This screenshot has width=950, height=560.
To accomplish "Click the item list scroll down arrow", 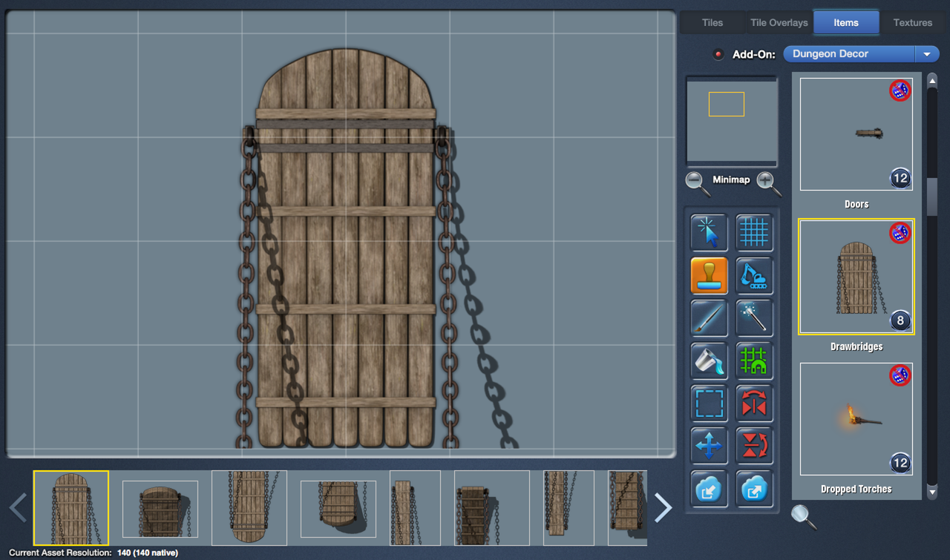I will click(x=932, y=492).
